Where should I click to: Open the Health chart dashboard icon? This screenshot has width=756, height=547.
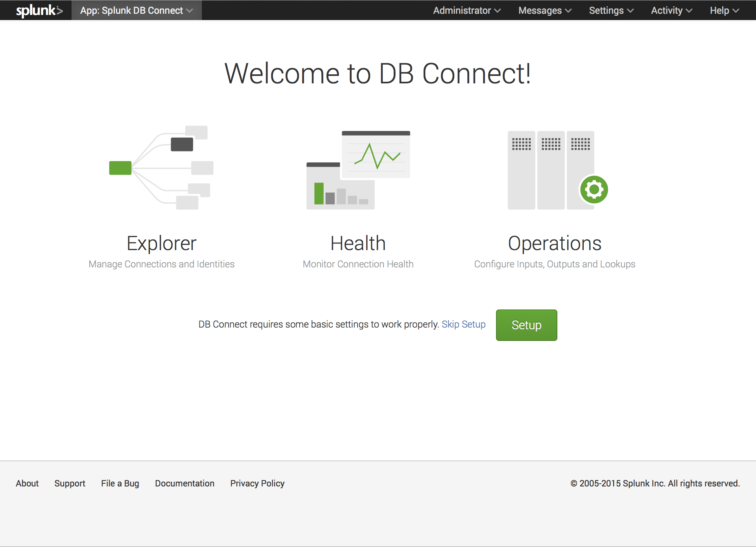click(358, 170)
